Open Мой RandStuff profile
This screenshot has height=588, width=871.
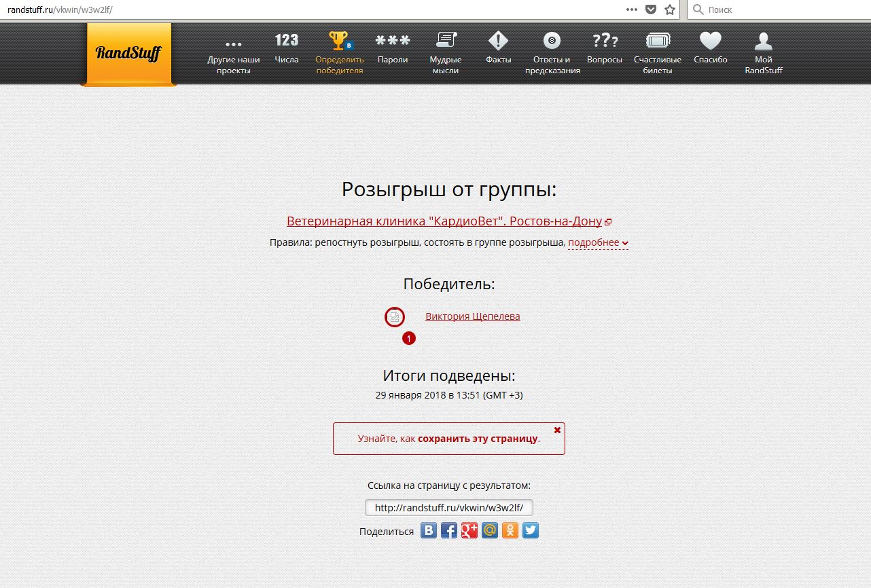click(764, 54)
